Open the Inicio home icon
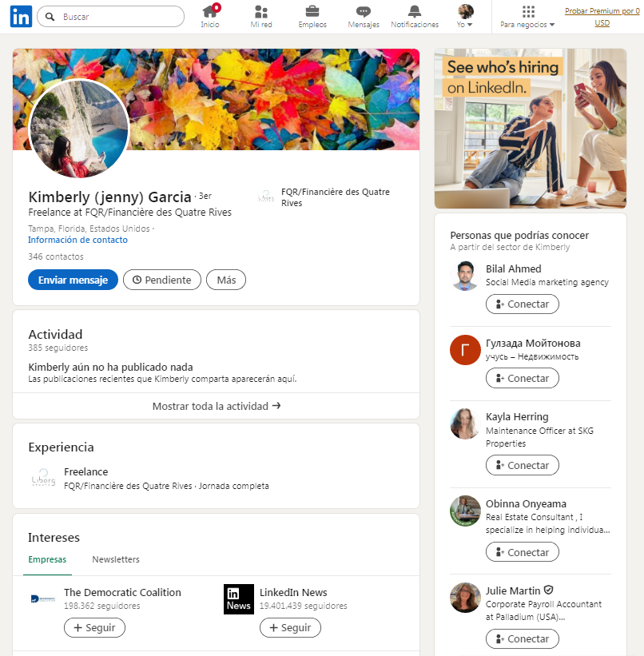This screenshot has width=644, height=656. click(x=210, y=11)
